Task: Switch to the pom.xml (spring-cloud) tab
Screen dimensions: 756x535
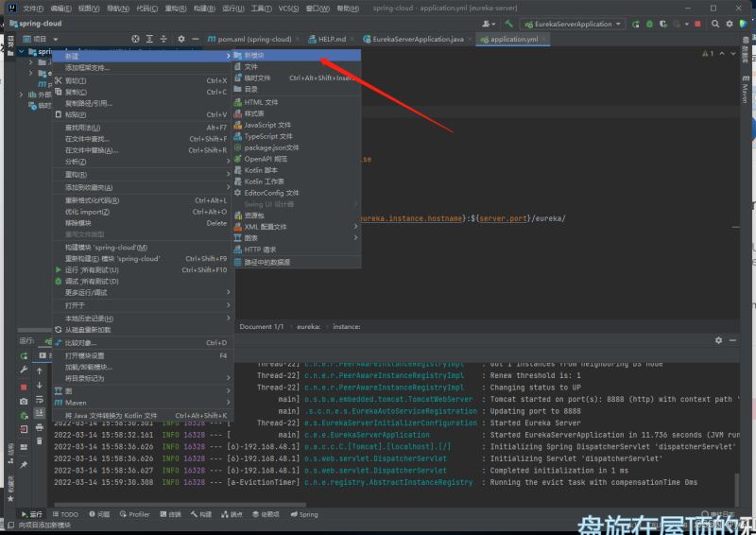Action: [x=253, y=39]
